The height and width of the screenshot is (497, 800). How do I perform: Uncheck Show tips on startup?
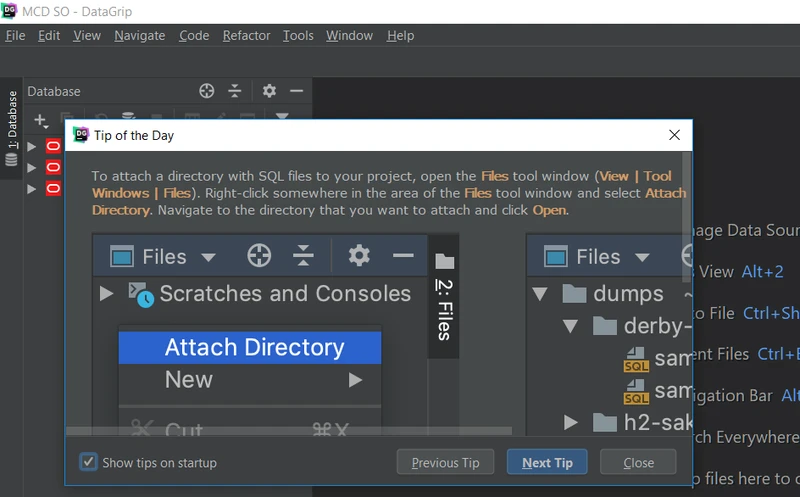(89, 462)
